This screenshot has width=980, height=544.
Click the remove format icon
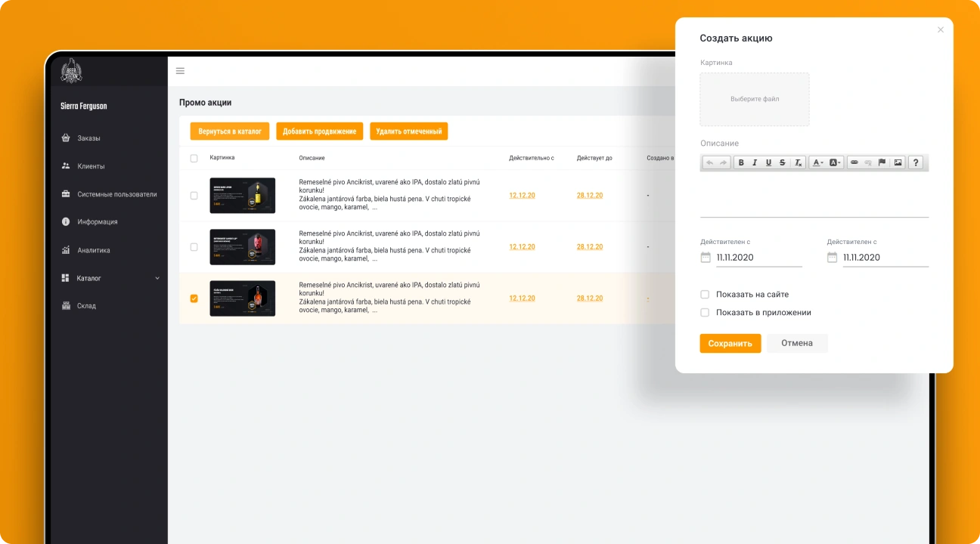point(797,162)
